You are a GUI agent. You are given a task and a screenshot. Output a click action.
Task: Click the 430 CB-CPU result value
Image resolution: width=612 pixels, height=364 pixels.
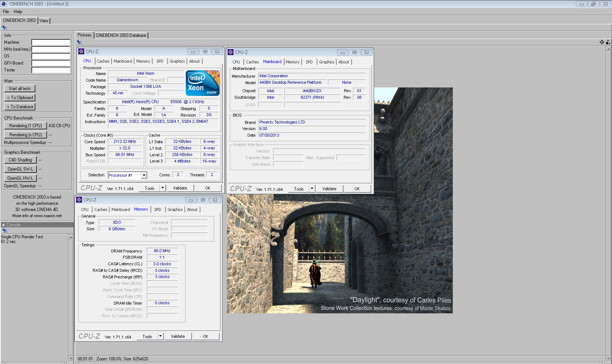[x=59, y=126]
